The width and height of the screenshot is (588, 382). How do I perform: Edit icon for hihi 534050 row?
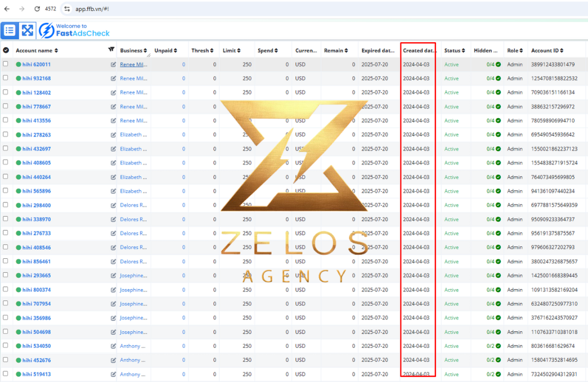113,346
